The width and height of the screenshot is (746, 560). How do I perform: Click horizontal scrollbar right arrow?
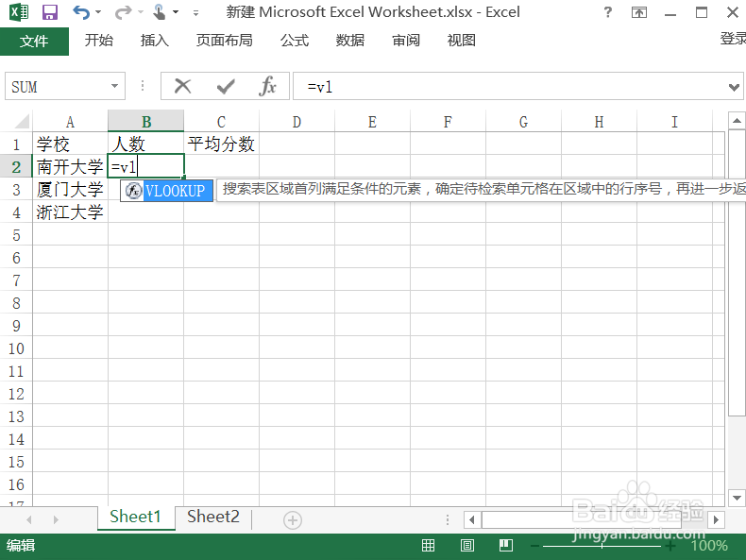coord(716,520)
